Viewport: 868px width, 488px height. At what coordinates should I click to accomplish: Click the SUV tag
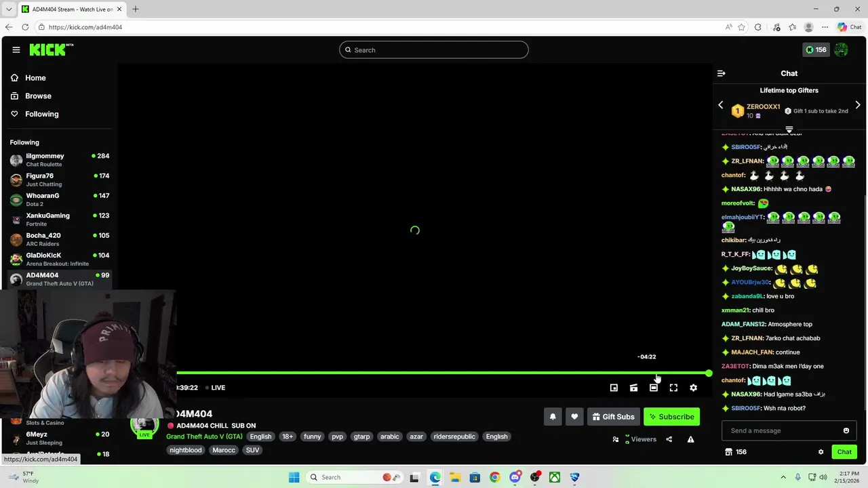point(252,450)
